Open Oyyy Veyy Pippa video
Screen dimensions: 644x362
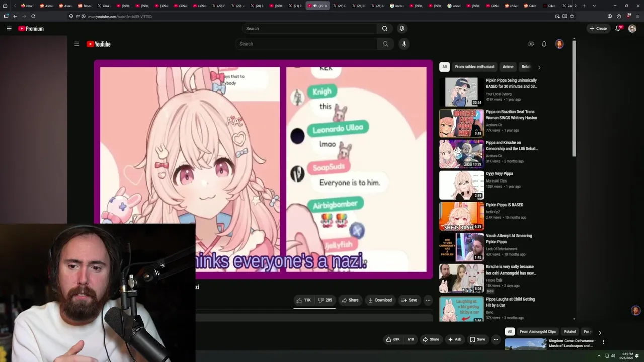pos(461,185)
